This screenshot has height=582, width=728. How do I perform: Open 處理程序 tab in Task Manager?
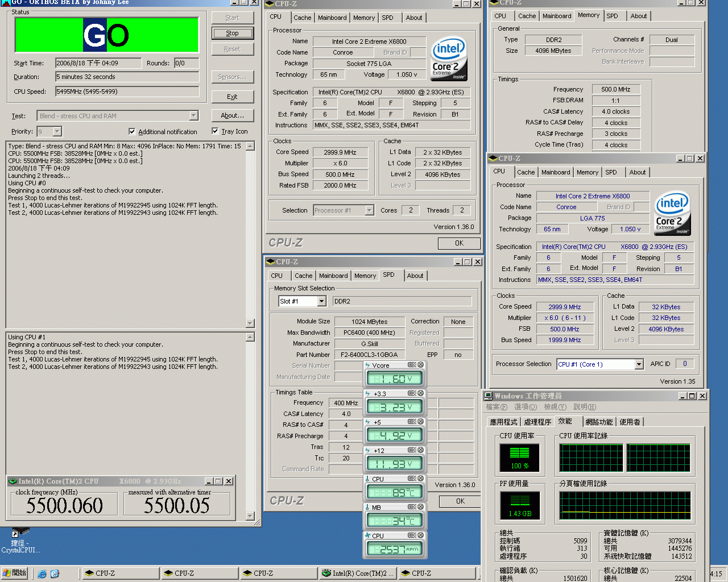537,422
